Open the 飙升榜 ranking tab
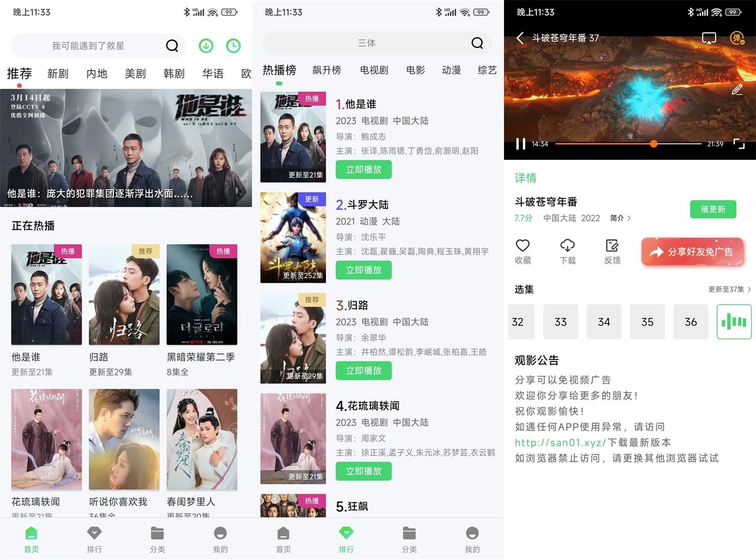The height and width of the screenshot is (560, 756). point(327,70)
